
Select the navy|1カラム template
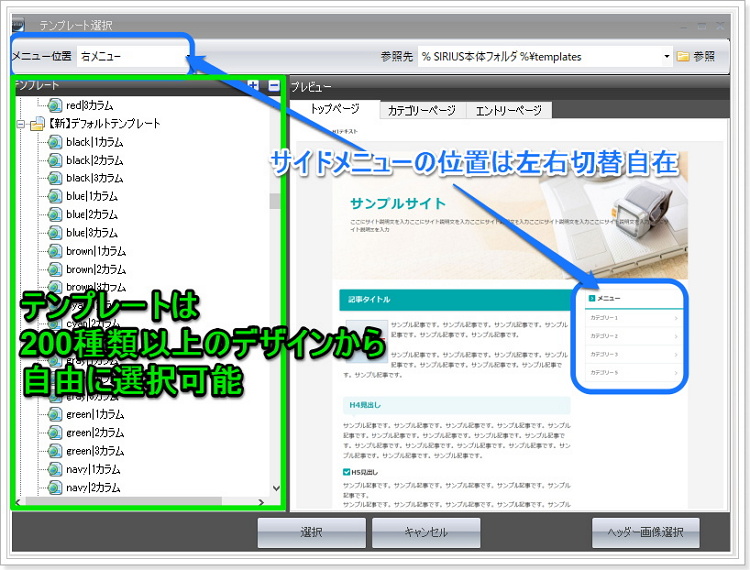tap(93, 469)
